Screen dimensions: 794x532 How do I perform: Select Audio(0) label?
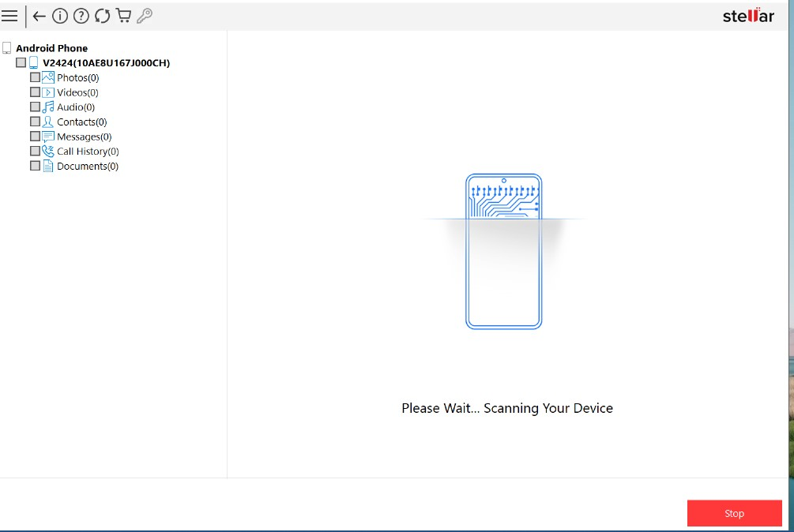point(76,107)
